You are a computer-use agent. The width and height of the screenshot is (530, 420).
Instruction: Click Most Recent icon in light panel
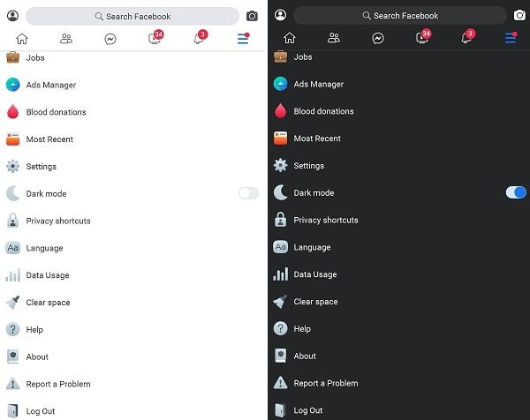13,139
